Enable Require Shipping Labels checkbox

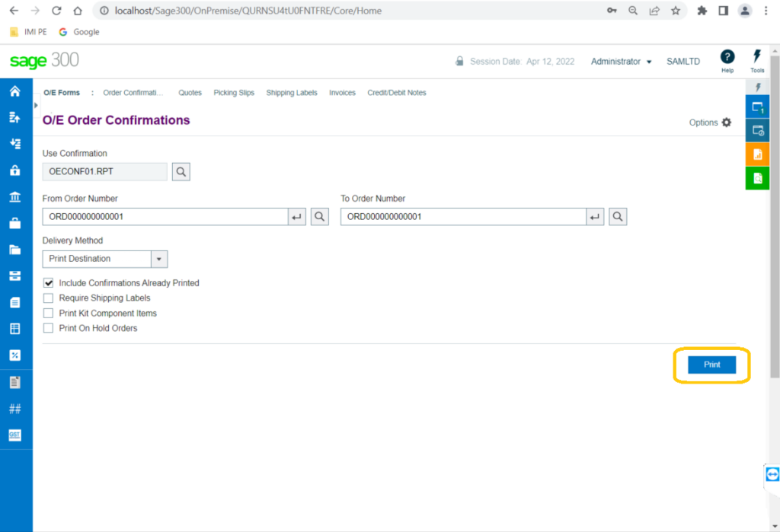click(49, 298)
